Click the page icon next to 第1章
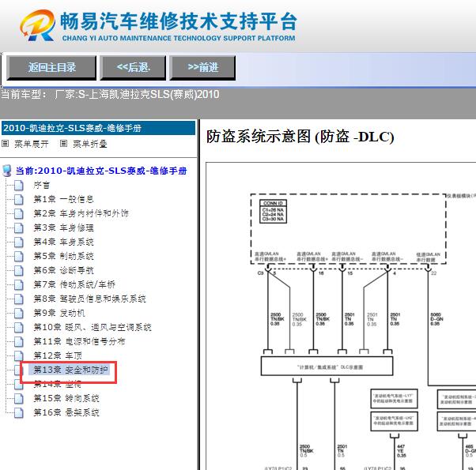Image resolution: width=476 pixels, height=470 pixels. coord(19,199)
